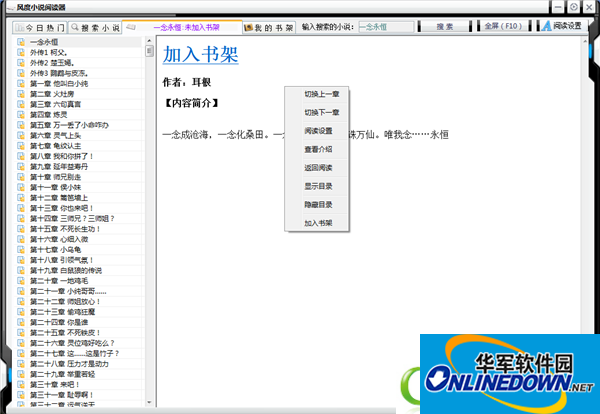
Task: Choose 阅读设置 in the context menu
Action: pos(317,131)
